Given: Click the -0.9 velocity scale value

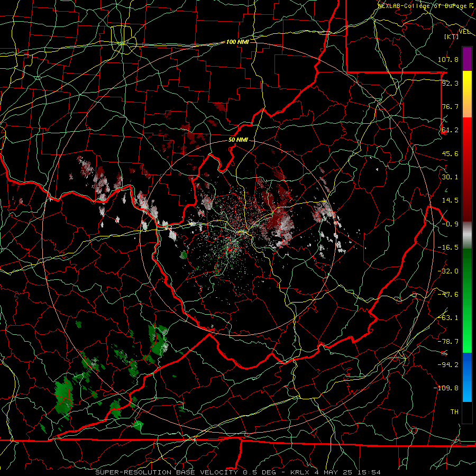Looking at the screenshot, I should tap(450, 224).
